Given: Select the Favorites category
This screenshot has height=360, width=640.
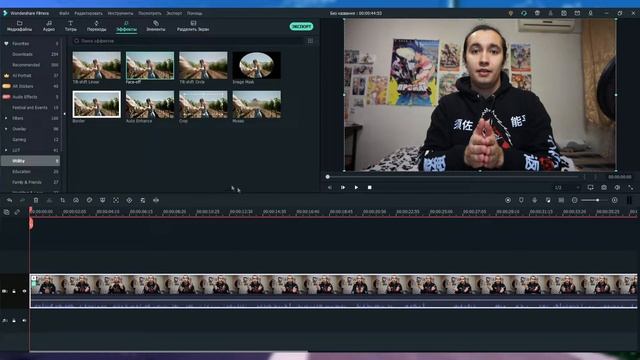Looking at the screenshot, I should pyautogui.click(x=20, y=43).
